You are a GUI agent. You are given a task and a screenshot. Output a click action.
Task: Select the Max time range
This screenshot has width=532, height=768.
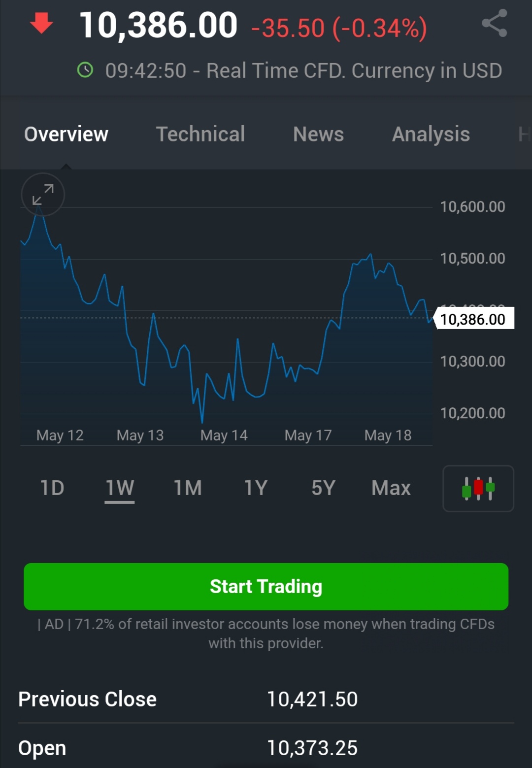tap(391, 488)
